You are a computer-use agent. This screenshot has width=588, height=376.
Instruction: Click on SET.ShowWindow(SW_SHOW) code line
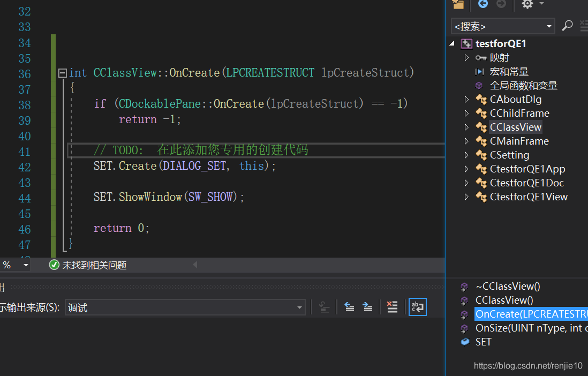point(169,197)
